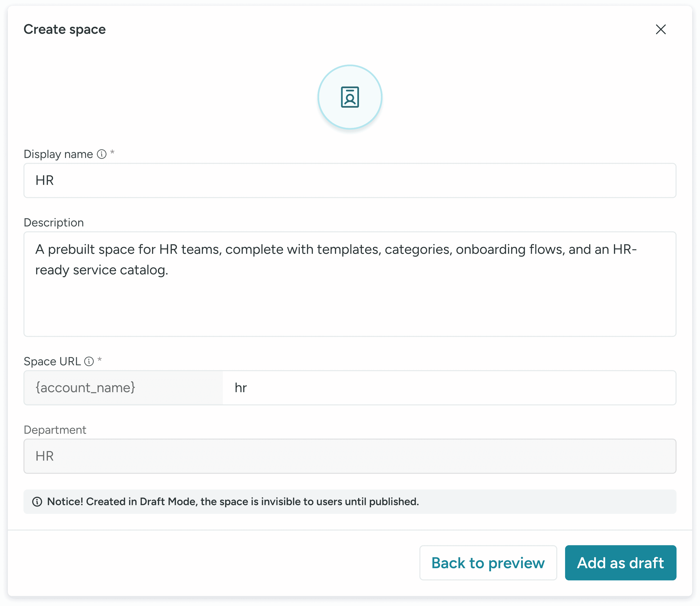
Task: Click into the Description text area
Action: click(x=350, y=284)
